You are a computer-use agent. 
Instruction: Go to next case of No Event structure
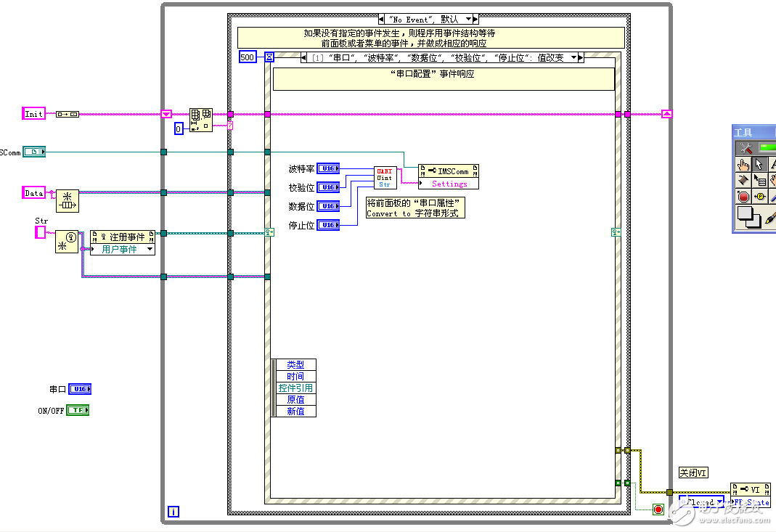475,20
